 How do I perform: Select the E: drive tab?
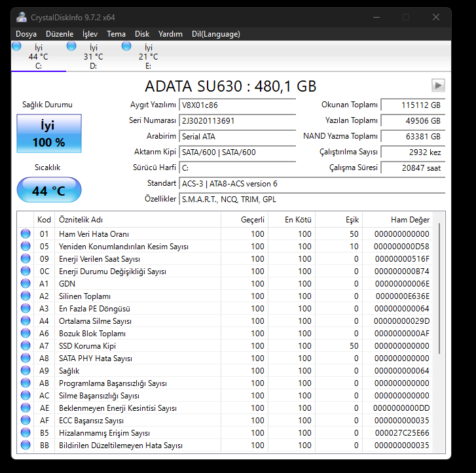pyautogui.click(x=149, y=56)
